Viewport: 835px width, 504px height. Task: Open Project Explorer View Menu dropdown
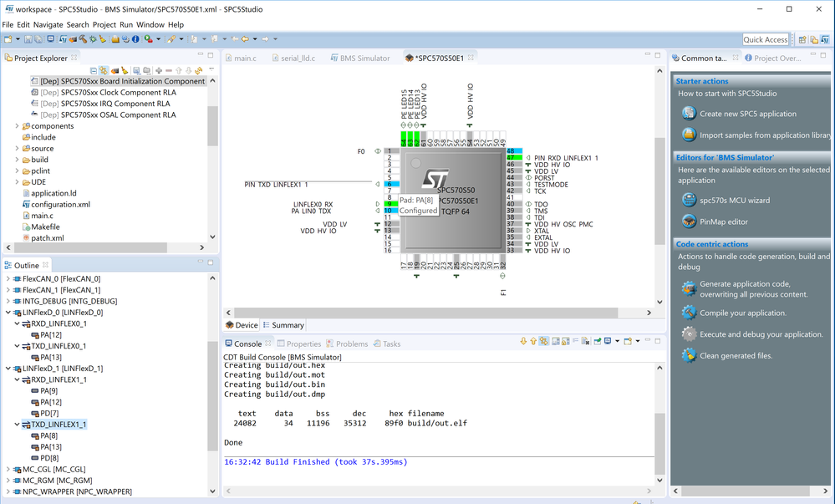211,70
